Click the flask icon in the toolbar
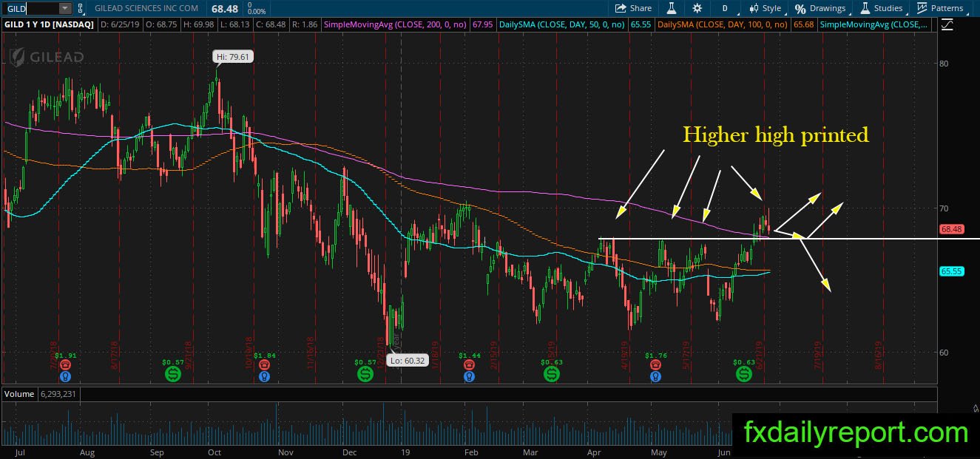The image size is (980, 459). click(672, 8)
